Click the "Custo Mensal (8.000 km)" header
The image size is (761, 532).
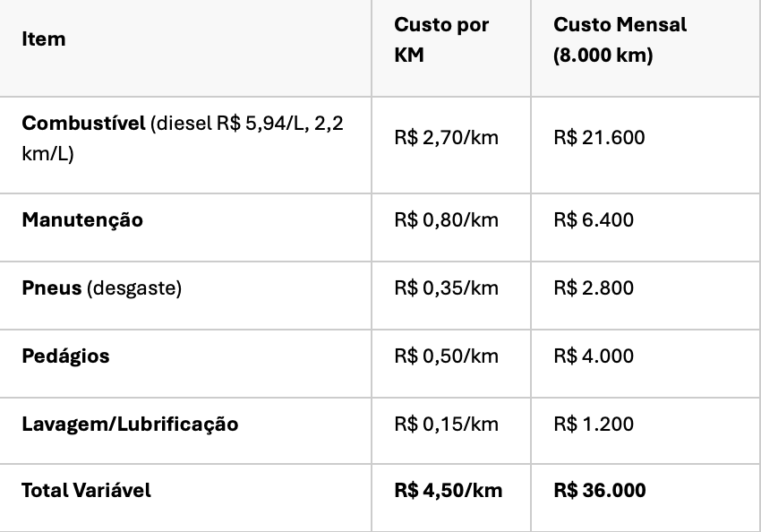click(x=620, y=39)
